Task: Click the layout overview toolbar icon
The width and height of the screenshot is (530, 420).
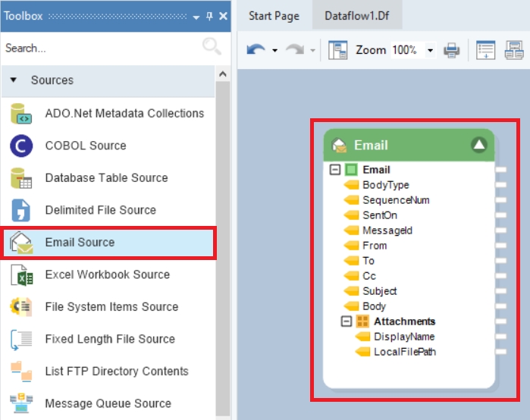Action: pos(337,50)
